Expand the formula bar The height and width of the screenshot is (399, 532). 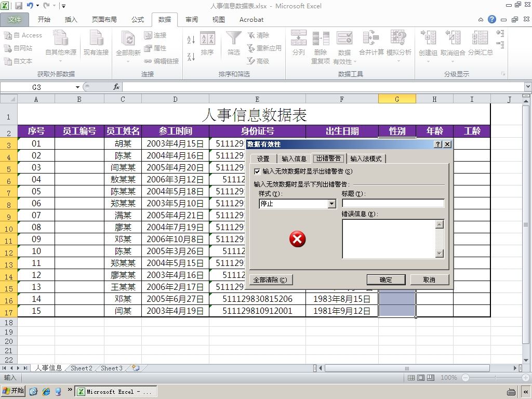point(528,87)
